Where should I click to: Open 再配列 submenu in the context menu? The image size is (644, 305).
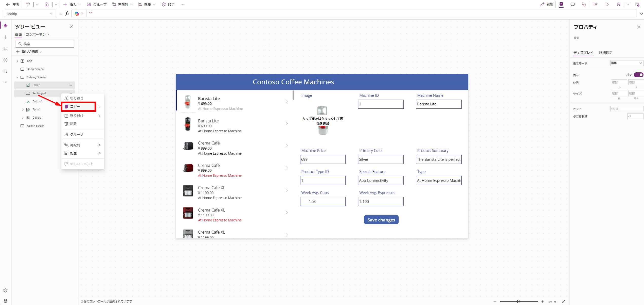83,145
